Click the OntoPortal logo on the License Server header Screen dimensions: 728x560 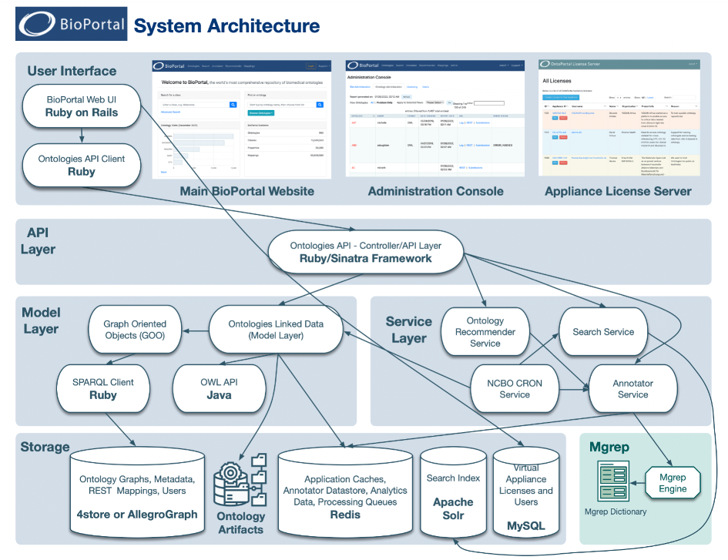(x=545, y=63)
